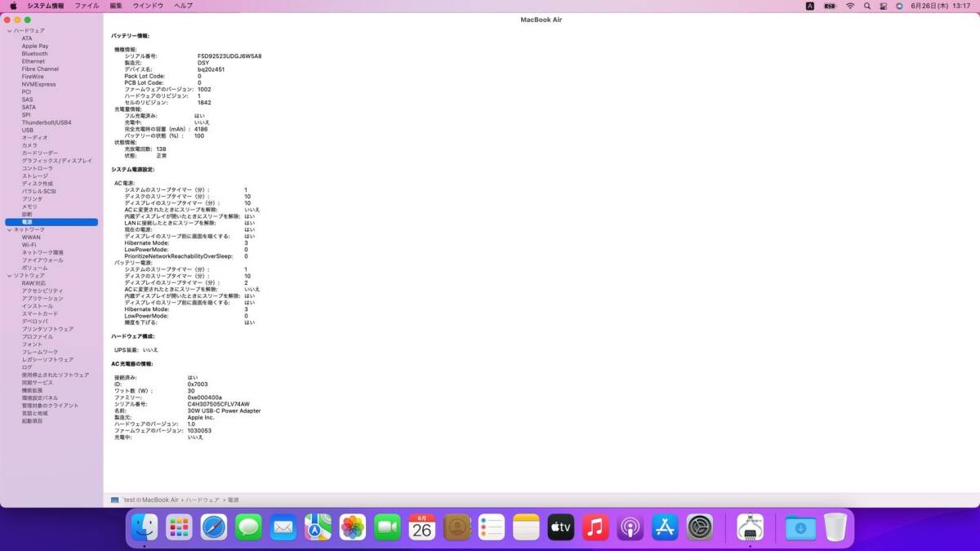
Task: Select 起動項目 in the sidebar
Action: pyautogui.click(x=33, y=421)
